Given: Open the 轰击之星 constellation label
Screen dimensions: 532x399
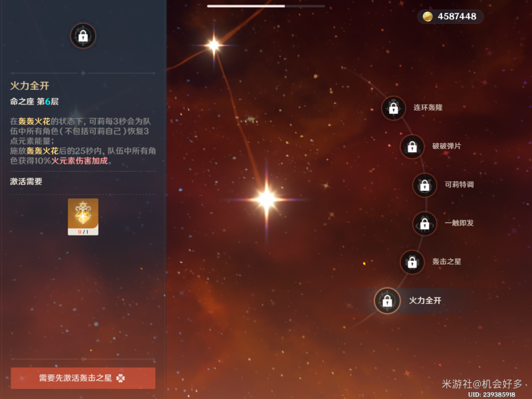Looking at the screenshot, I should 446,261.
